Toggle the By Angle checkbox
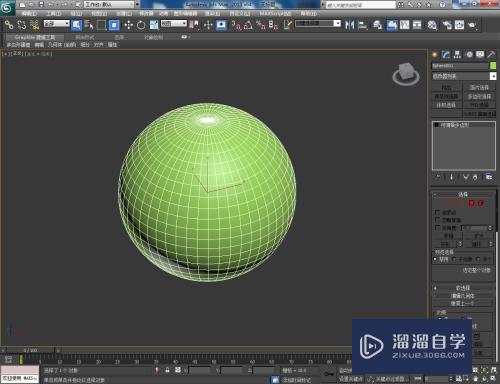 tap(438, 228)
